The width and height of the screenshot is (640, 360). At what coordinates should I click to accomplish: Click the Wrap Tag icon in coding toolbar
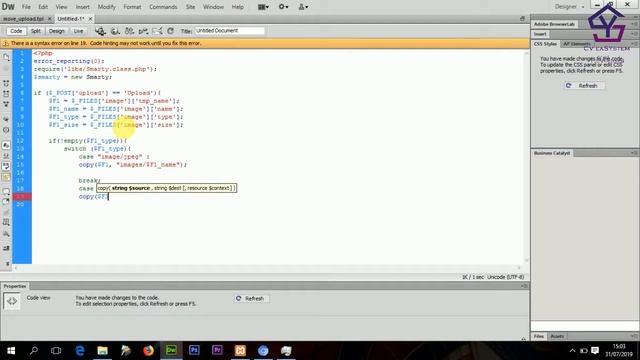(6, 212)
